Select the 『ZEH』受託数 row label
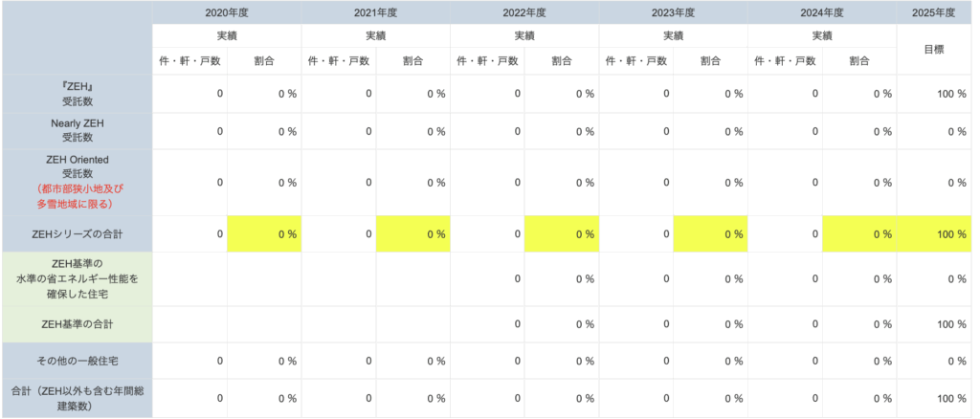980x419 pixels. (x=76, y=94)
